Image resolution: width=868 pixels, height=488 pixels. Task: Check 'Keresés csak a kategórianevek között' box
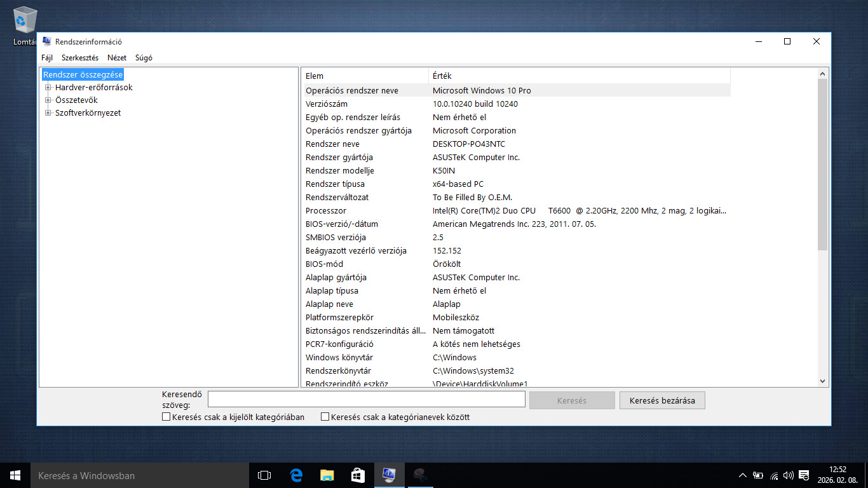(x=325, y=417)
